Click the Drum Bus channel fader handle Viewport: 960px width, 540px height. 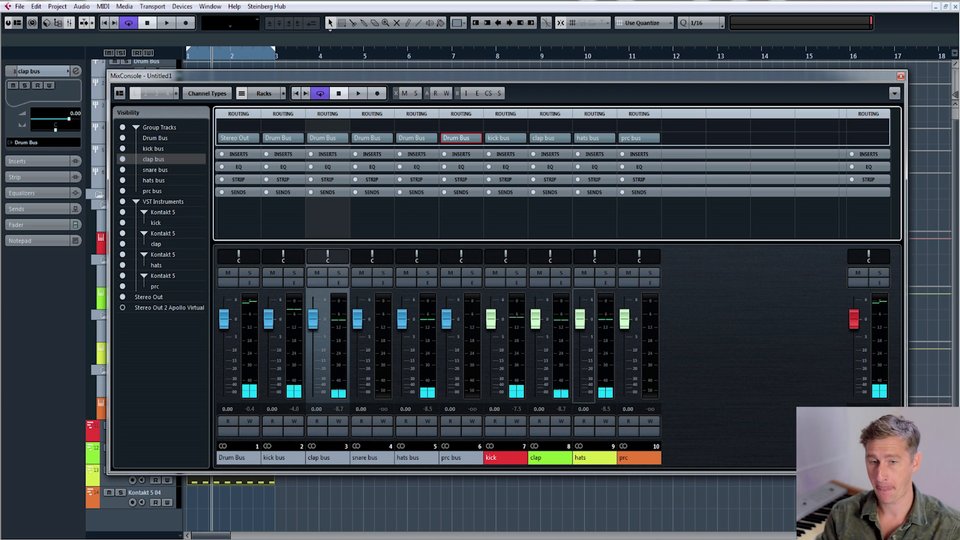coord(224,318)
